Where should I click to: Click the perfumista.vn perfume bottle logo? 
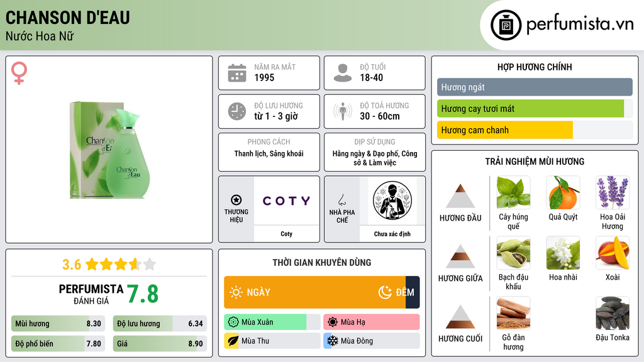pos(506,25)
